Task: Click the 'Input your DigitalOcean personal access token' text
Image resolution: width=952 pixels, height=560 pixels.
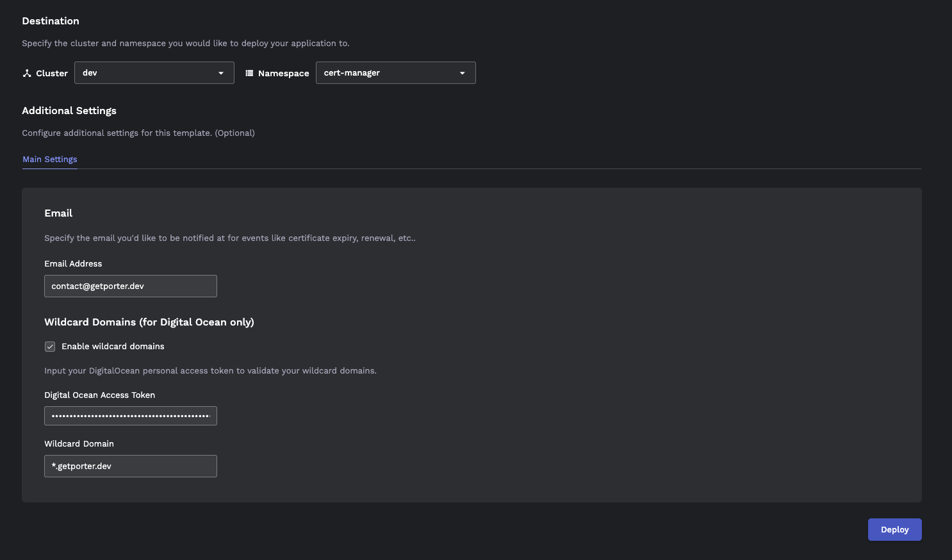Action: pyautogui.click(x=210, y=371)
